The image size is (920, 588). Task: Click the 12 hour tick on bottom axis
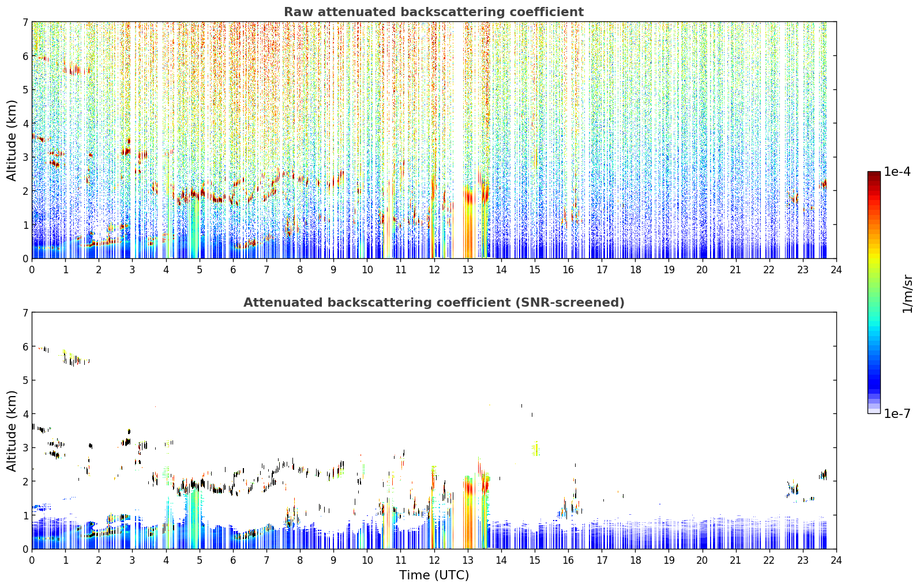(434, 560)
